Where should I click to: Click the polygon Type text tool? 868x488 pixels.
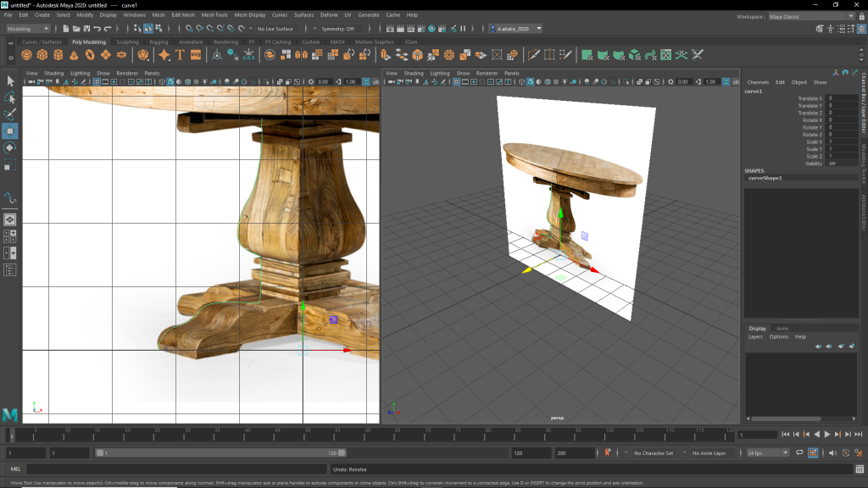[x=180, y=55]
